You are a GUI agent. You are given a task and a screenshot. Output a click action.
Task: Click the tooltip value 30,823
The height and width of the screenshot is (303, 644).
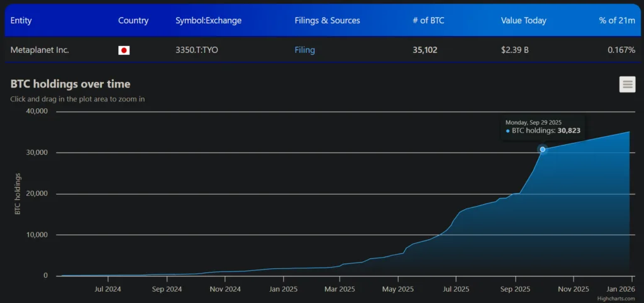(569, 131)
